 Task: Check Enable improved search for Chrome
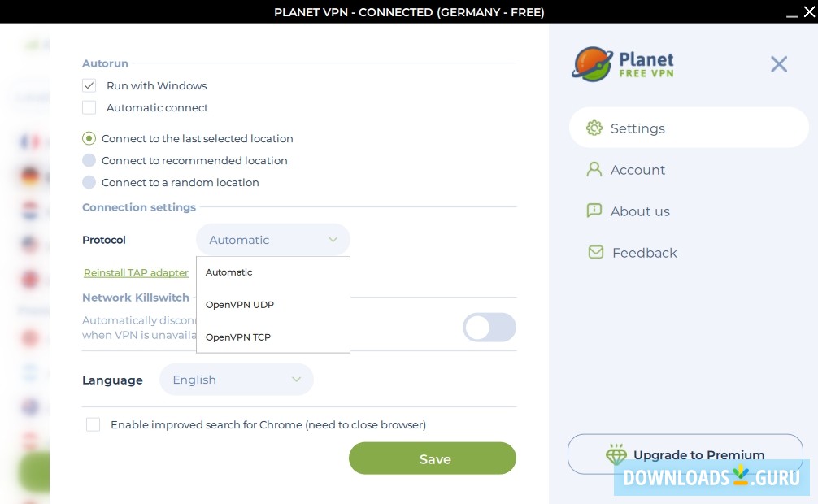[94, 424]
